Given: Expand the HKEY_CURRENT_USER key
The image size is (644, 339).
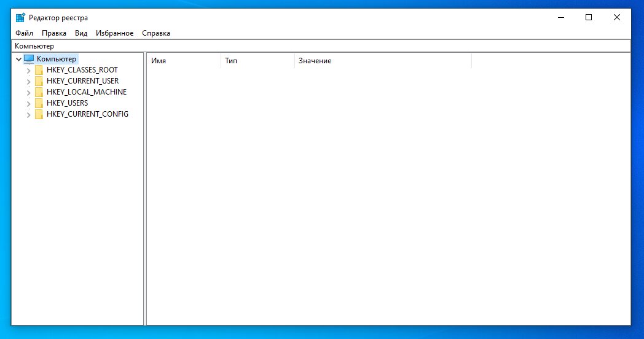Looking at the screenshot, I should click(28, 82).
